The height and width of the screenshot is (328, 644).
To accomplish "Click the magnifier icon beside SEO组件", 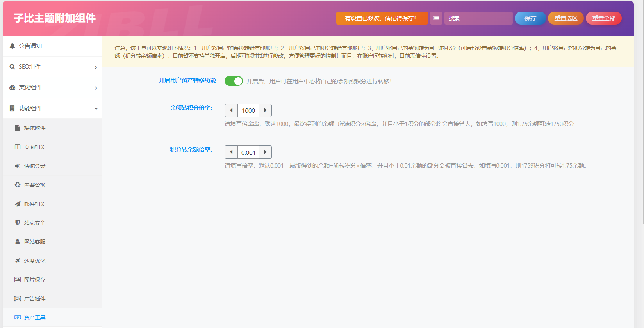I will pyautogui.click(x=12, y=67).
